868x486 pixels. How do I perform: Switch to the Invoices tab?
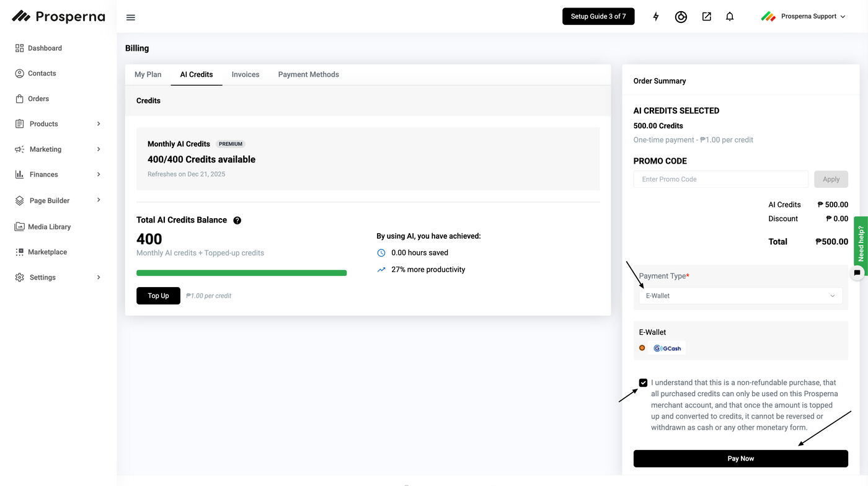click(x=246, y=74)
